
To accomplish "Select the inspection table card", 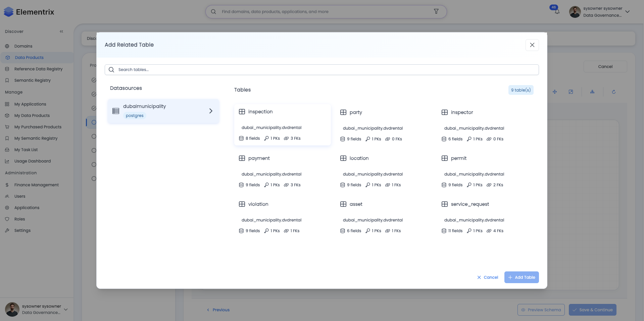I will point(283,125).
